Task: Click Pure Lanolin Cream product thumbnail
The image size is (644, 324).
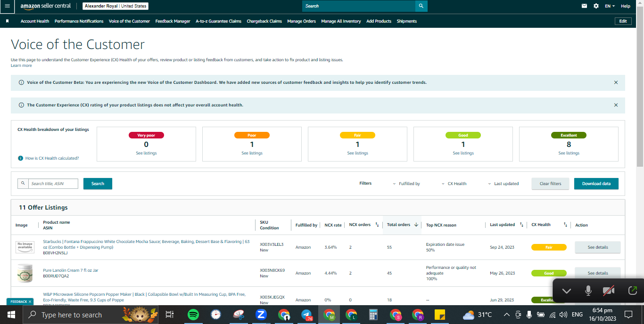Action: [25, 273]
